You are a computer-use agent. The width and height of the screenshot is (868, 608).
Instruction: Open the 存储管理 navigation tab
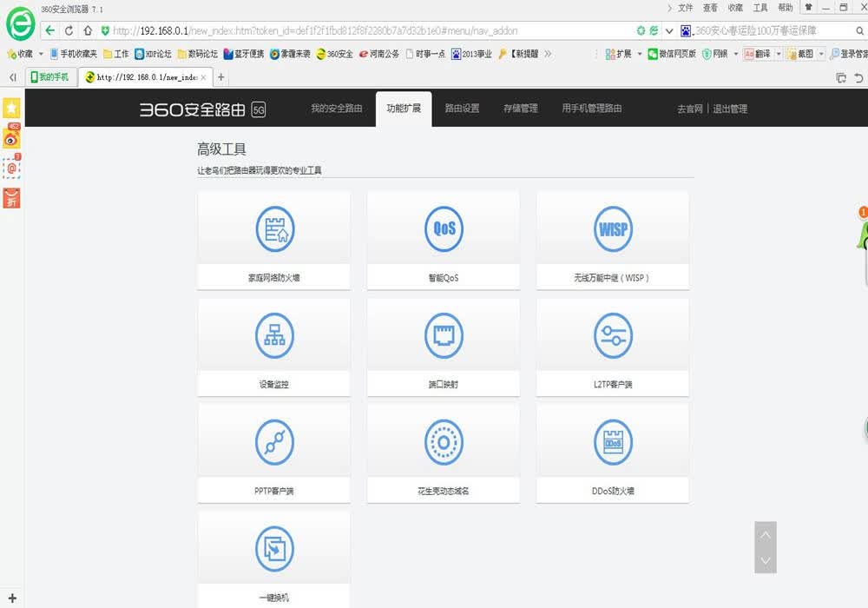(x=520, y=109)
